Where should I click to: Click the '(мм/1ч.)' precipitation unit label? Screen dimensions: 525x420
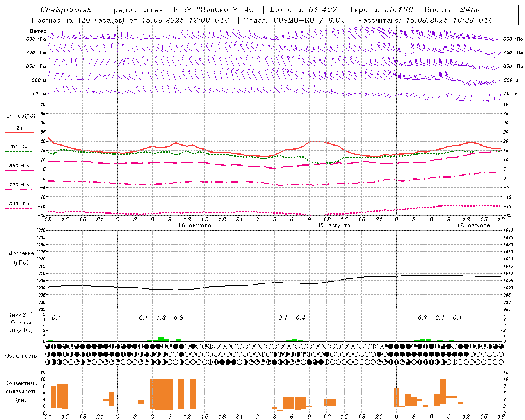coord(21,330)
